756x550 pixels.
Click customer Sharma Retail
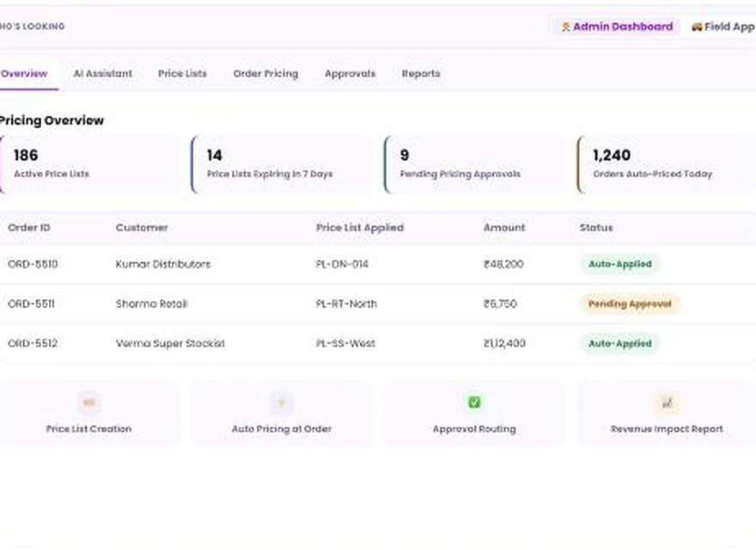pos(151,304)
